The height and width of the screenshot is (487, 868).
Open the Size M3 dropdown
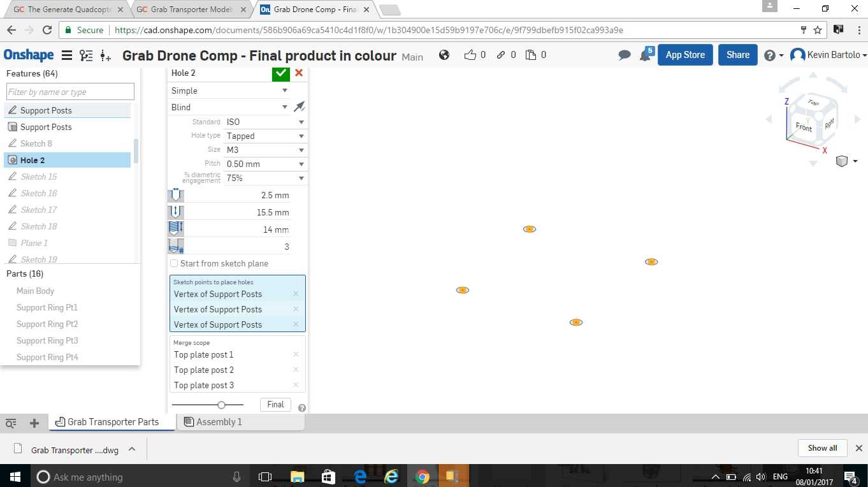(x=266, y=150)
